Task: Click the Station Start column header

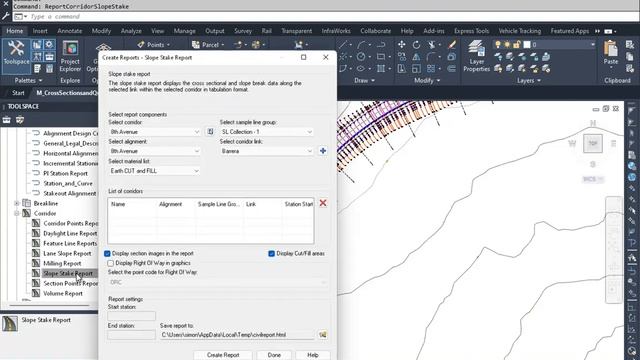Action: click(x=298, y=204)
